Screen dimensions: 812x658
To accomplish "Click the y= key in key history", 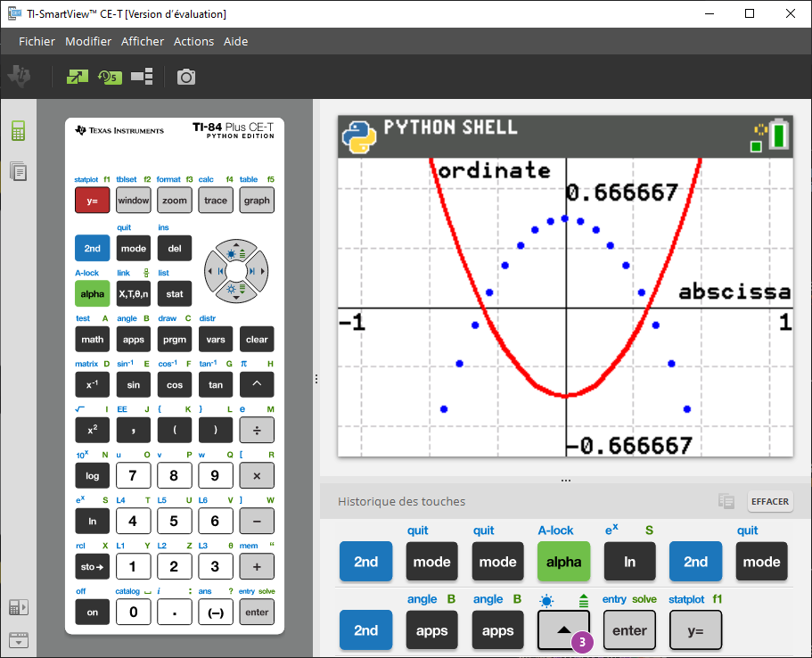I will (x=695, y=630).
